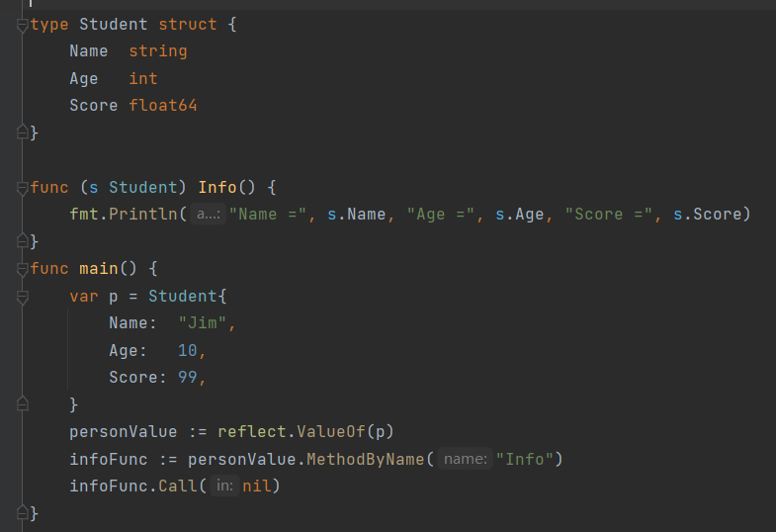The width and height of the screenshot is (776, 532).
Task: Click the 'float64' type of Score field
Action: click(163, 105)
